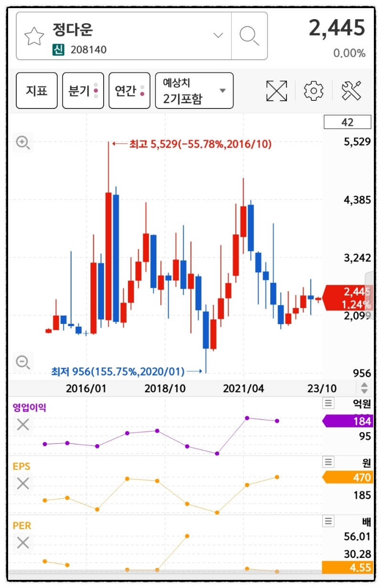Viewport: 382px width, 588px height.
Task: Open the stock name selector chevron
Action: click(x=218, y=35)
